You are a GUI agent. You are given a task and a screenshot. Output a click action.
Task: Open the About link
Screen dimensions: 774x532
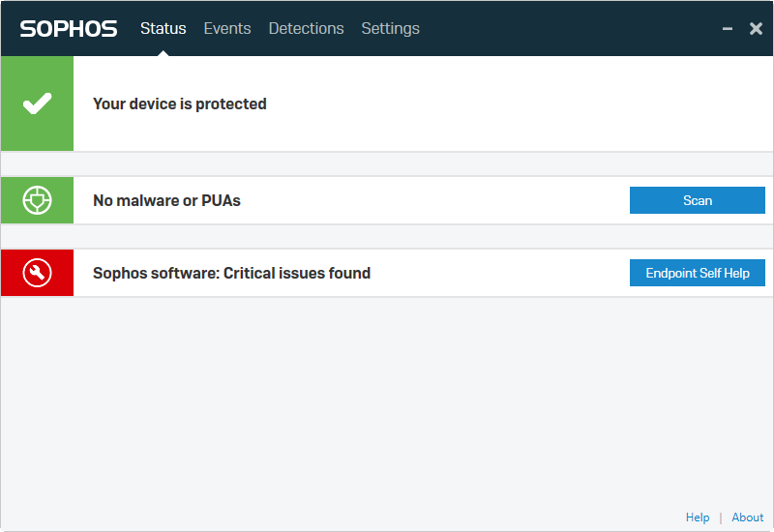click(748, 517)
